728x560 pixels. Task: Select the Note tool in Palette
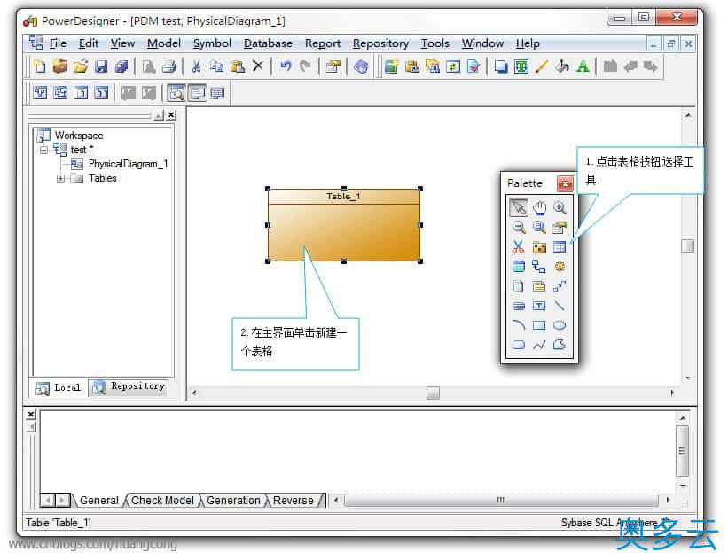(539, 286)
